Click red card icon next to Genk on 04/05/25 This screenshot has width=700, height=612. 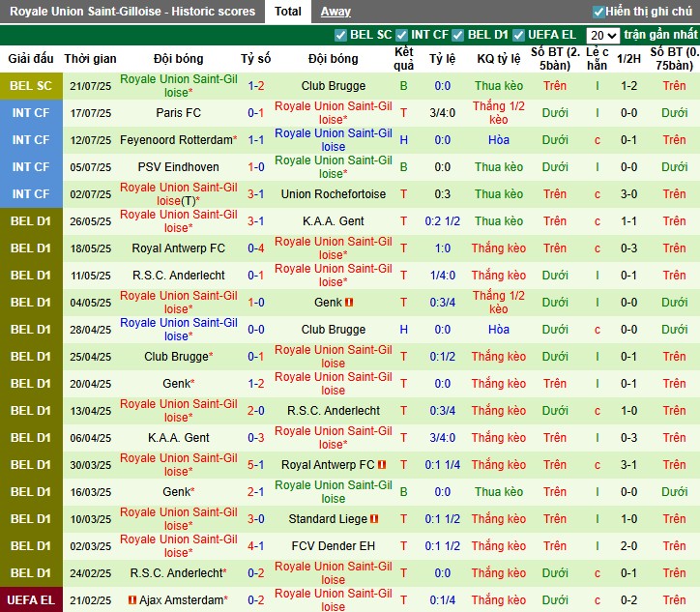pyautogui.click(x=349, y=303)
